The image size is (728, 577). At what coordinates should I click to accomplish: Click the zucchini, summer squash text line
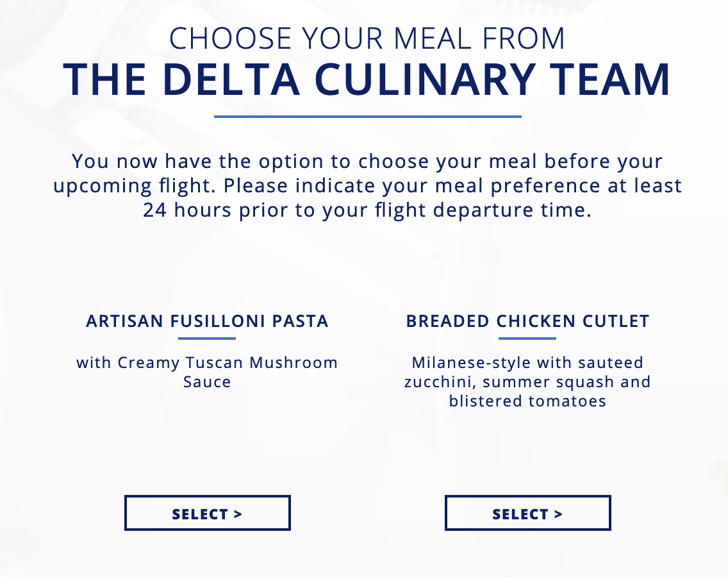[527, 382]
